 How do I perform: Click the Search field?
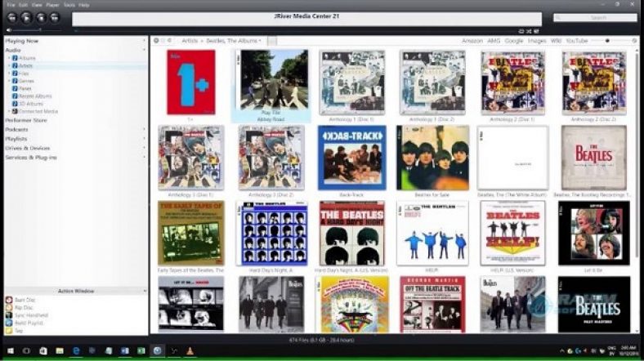coord(595,18)
